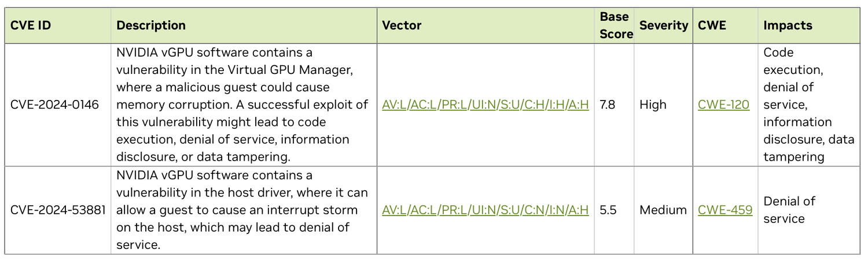The height and width of the screenshot is (260, 868).
Task: Open the CWE-459 link
Action: coord(725,210)
